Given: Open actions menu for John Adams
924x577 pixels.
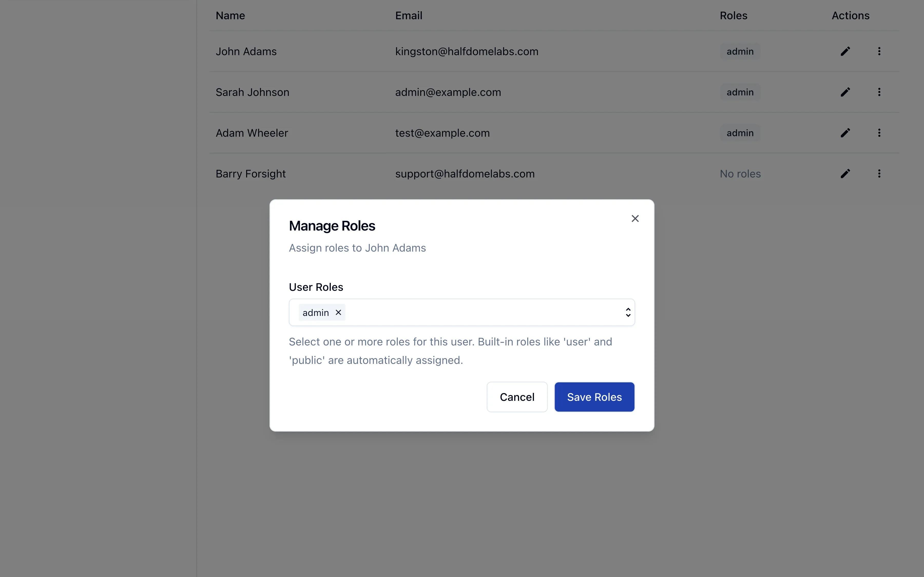Looking at the screenshot, I should tap(879, 51).
